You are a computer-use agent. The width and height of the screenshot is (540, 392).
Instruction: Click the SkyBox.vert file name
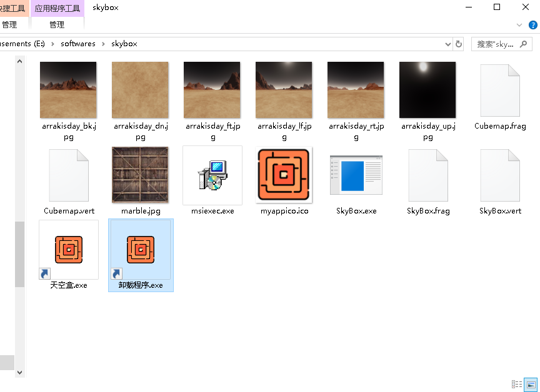pyautogui.click(x=501, y=211)
